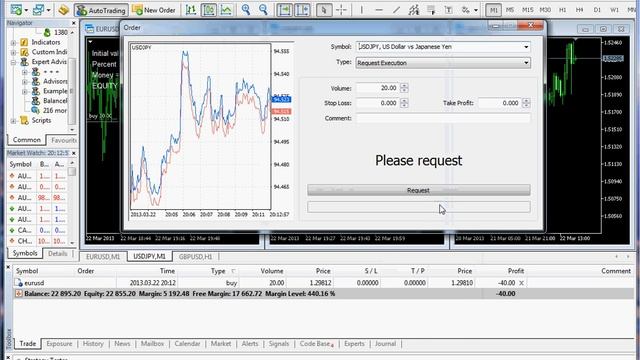This screenshot has width=640, height=360.
Task: Click the Navigator panel scrollbar
Action: pyautogui.click(x=73, y=80)
